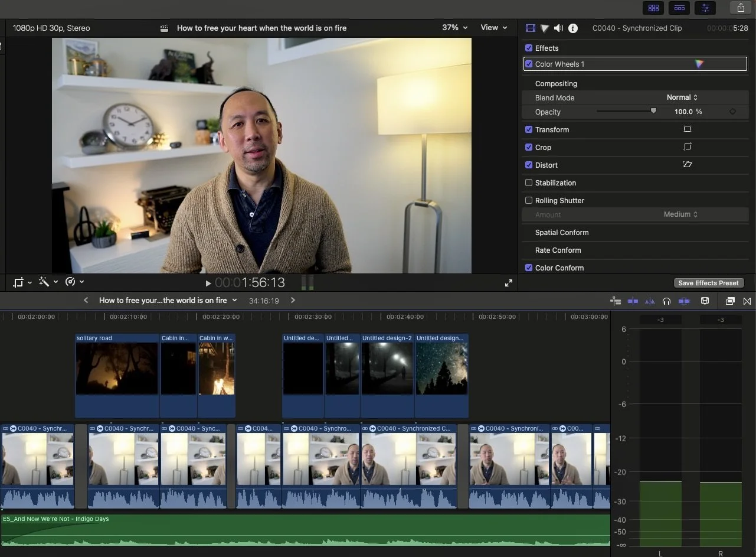The width and height of the screenshot is (756, 557).
Task: Open the Info inspector
Action: [x=572, y=28]
